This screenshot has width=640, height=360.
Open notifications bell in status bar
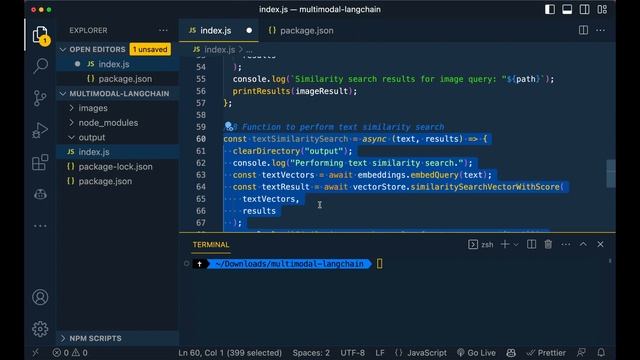(x=601, y=353)
